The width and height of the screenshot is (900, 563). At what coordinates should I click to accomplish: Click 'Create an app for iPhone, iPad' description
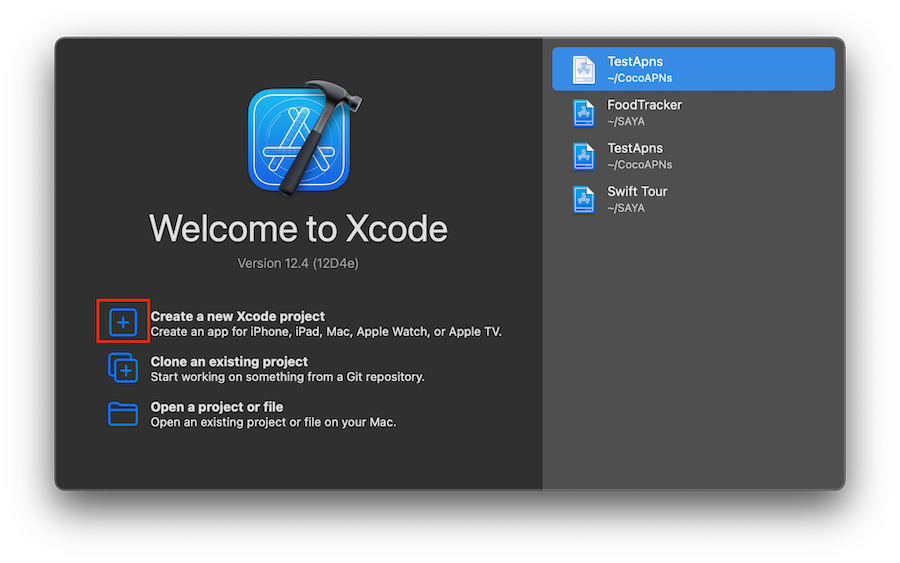[x=326, y=332]
